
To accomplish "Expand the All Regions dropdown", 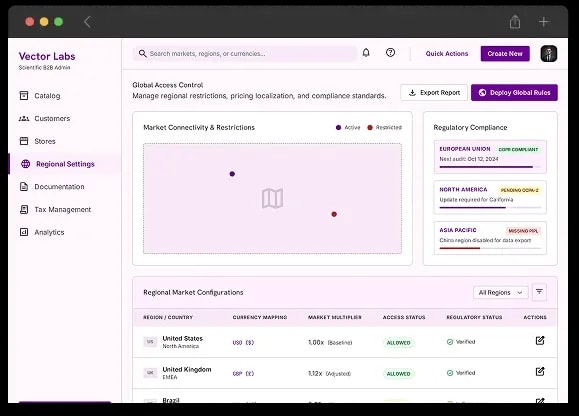I will point(500,292).
